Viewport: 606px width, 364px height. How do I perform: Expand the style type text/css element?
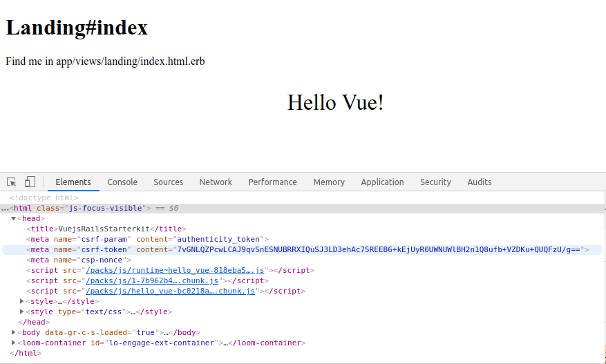[x=21, y=312]
